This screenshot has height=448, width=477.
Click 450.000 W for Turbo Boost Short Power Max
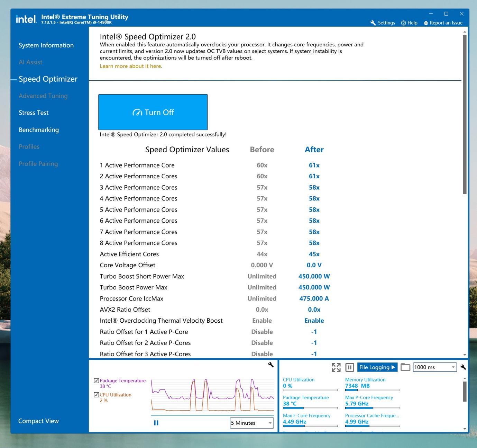click(314, 276)
